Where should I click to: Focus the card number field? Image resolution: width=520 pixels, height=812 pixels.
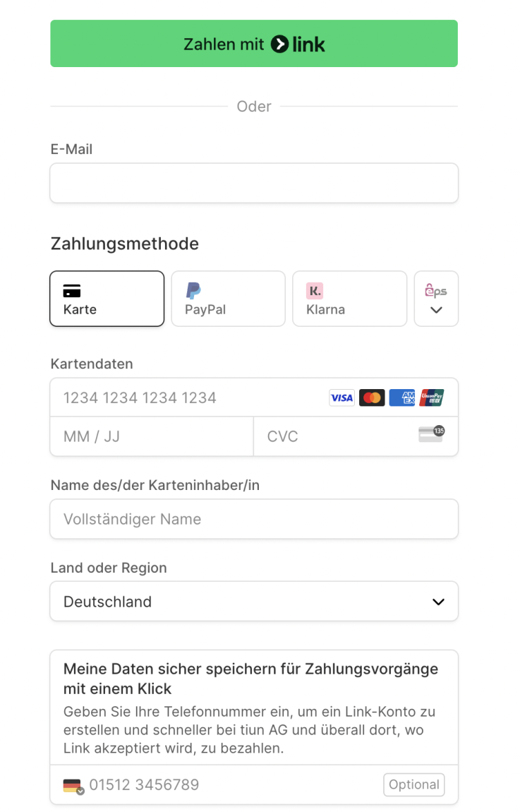[x=191, y=398]
